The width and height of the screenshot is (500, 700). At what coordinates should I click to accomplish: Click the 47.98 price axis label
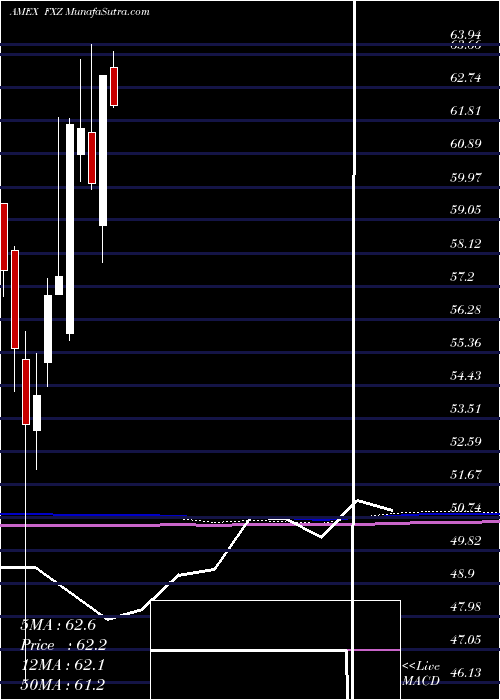(x=466, y=607)
